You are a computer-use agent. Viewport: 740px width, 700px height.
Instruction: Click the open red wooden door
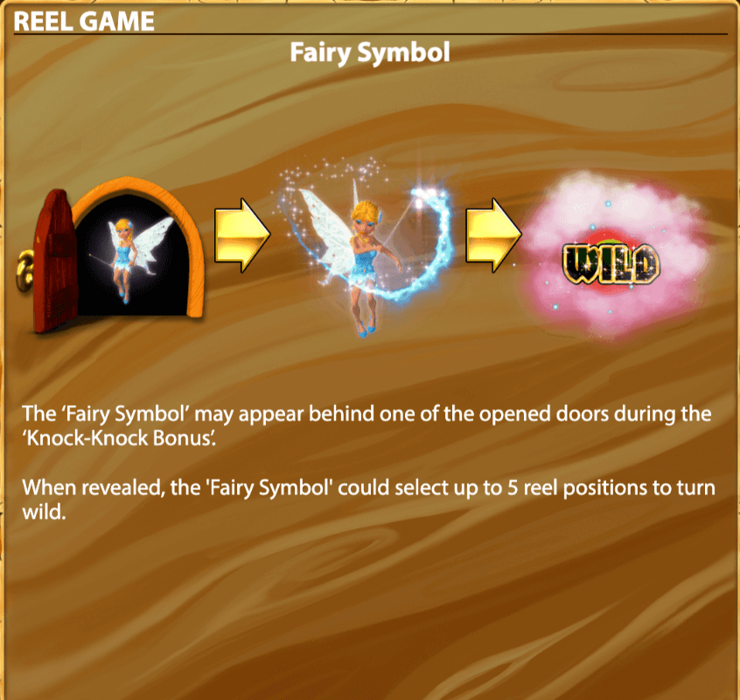point(55,261)
